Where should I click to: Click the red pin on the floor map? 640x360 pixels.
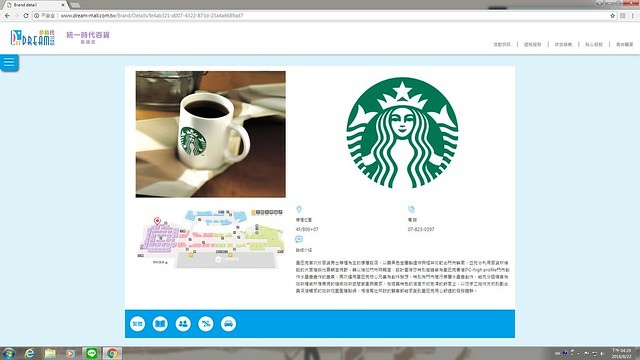coord(157,221)
